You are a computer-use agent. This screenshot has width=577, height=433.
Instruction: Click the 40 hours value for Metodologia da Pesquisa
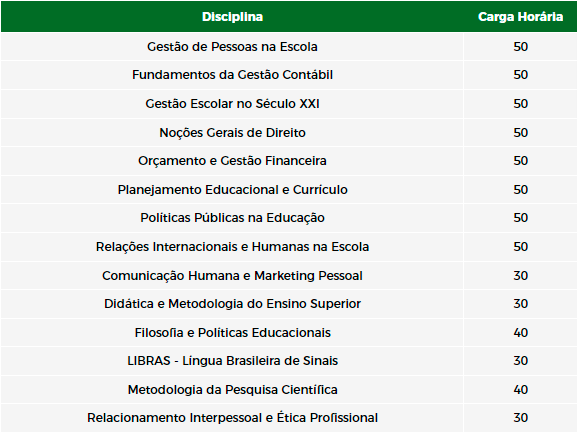(520, 390)
